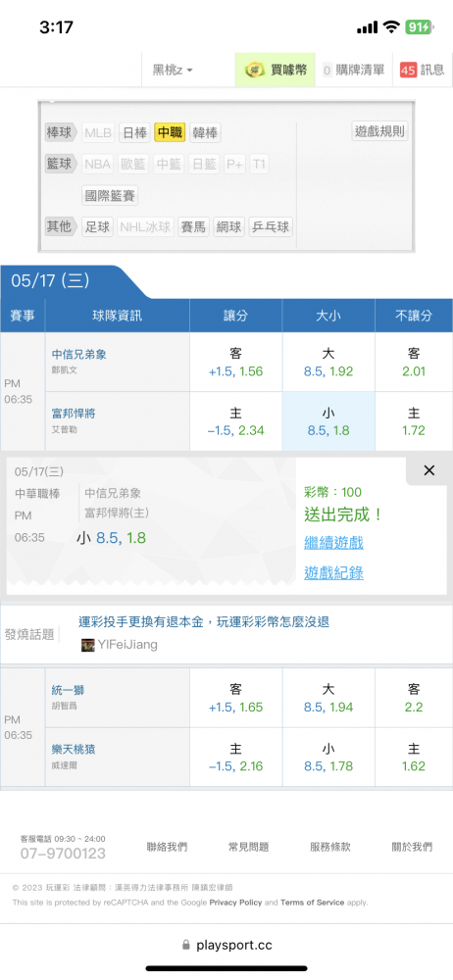The width and height of the screenshot is (453, 980).
Task: Open 訊息 with the 45 badge
Action: pyautogui.click(x=423, y=70)
